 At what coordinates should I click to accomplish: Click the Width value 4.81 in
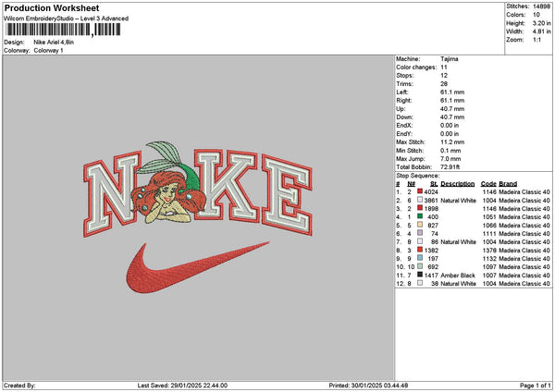click(x=541, y=31)
